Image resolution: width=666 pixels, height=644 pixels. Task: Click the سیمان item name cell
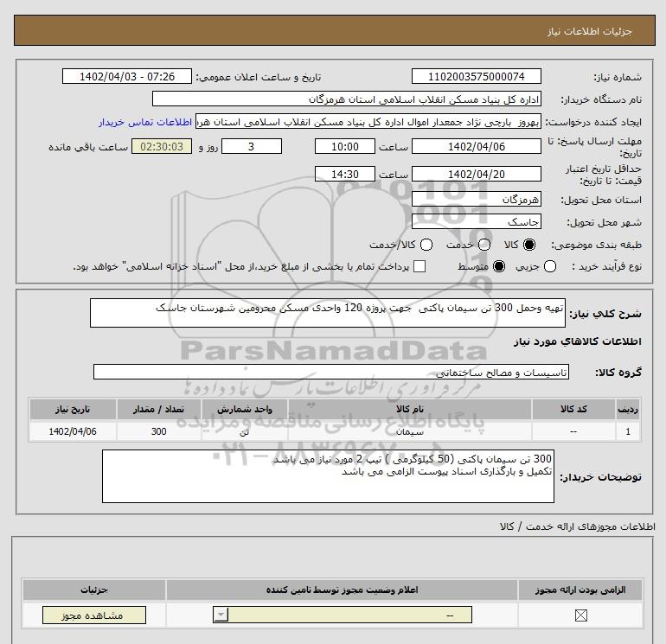pos(409,431)
